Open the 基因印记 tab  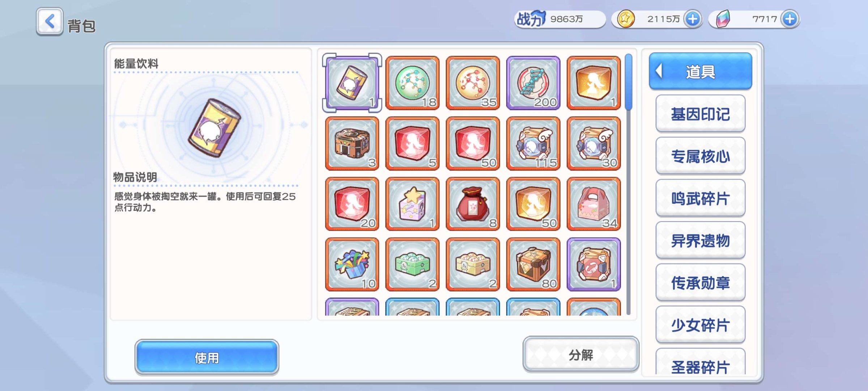pos(700,114)
